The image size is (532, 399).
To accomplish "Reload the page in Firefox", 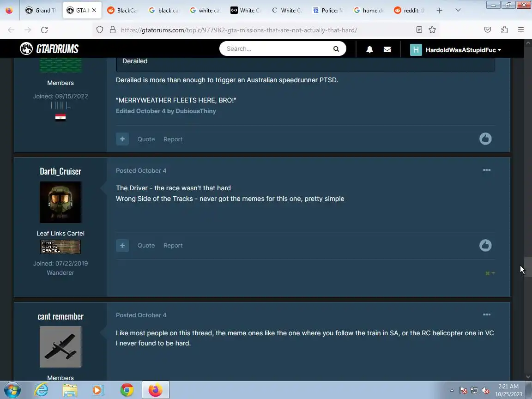I will tap(44, 30).
